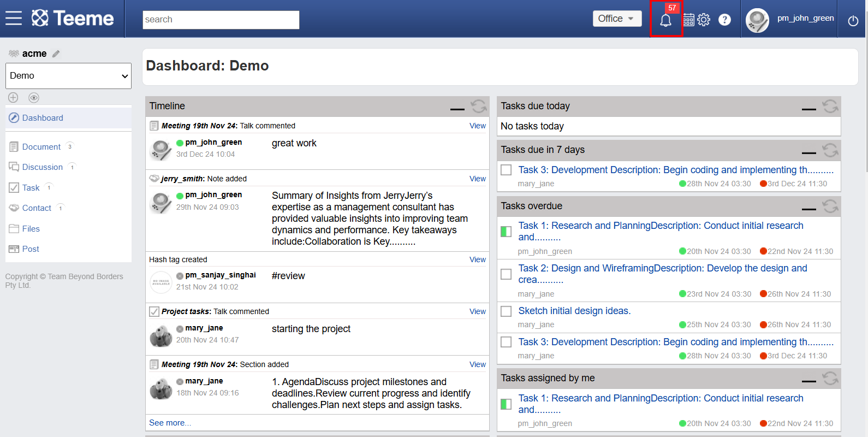868x437 pixels.
Task: Click the power logout icon
Action: 853,21
